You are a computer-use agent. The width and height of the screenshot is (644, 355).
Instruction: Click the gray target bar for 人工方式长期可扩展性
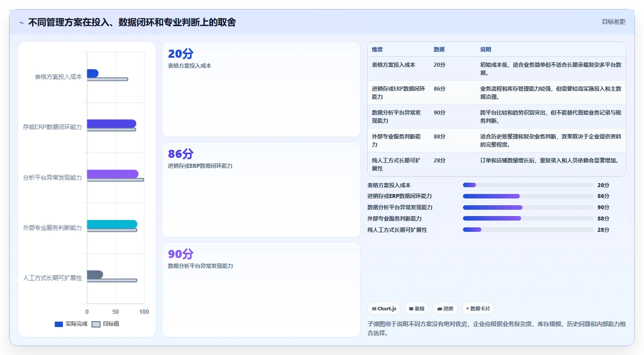click(112, 281)
